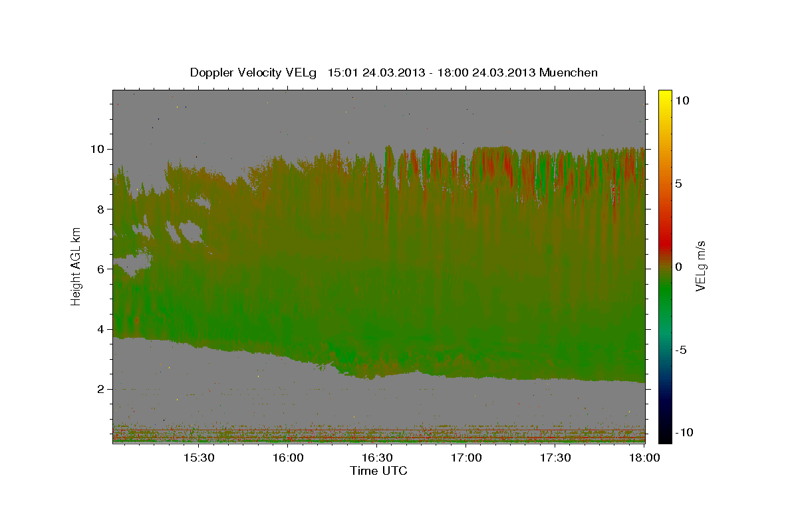The width and height of the screenshot is (798, 532).
Task: Click the 17:30 time tick label
Action: (556, 458)
